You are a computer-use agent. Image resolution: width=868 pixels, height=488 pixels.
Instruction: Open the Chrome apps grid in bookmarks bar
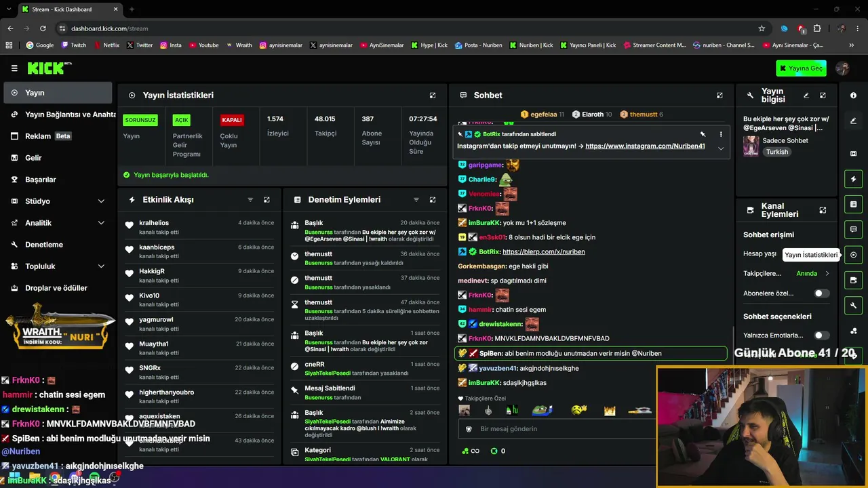pos(9,45)
